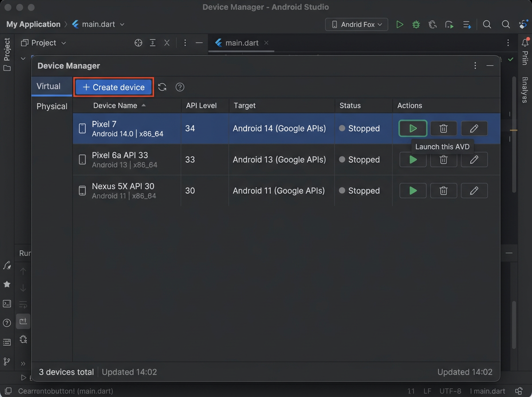Click the Android 11 (Google APIs) target cell

coord(279,191)
